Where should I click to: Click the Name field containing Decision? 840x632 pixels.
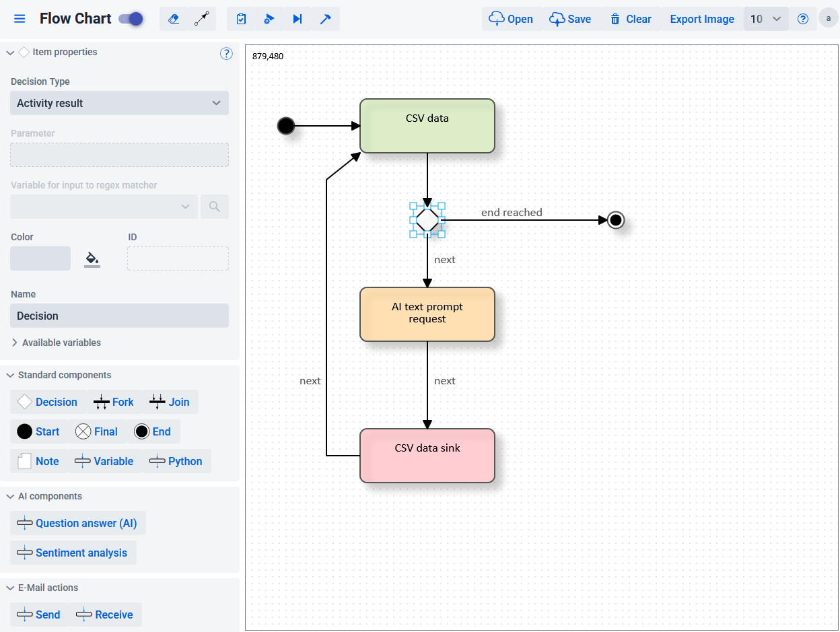coord(119,316)
